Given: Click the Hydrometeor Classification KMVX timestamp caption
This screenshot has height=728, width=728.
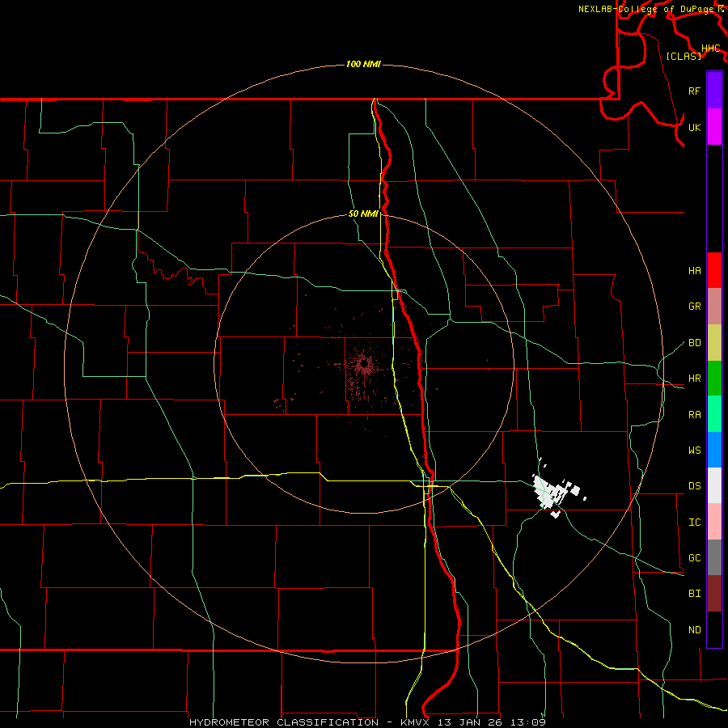Looking at the screenshot, I should click(367, 722).
